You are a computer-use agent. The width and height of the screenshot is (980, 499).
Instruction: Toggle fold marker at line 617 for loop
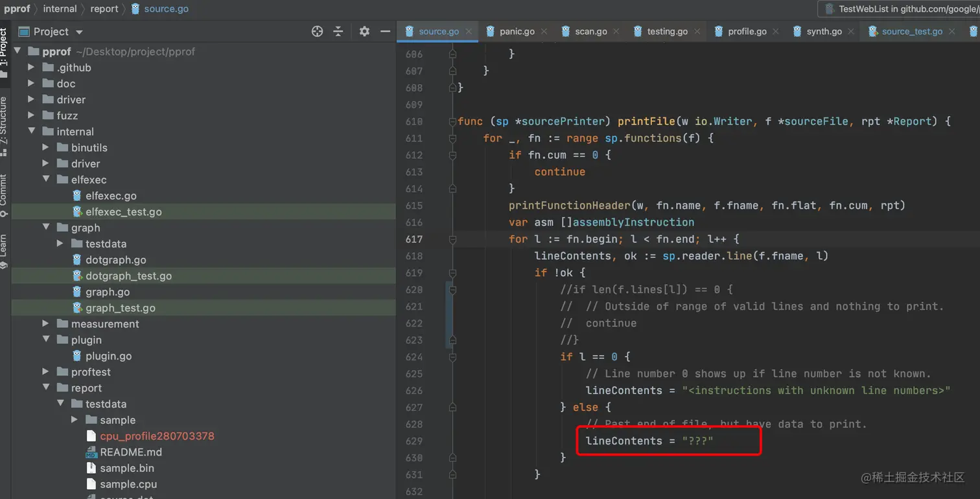coord(452,239)
